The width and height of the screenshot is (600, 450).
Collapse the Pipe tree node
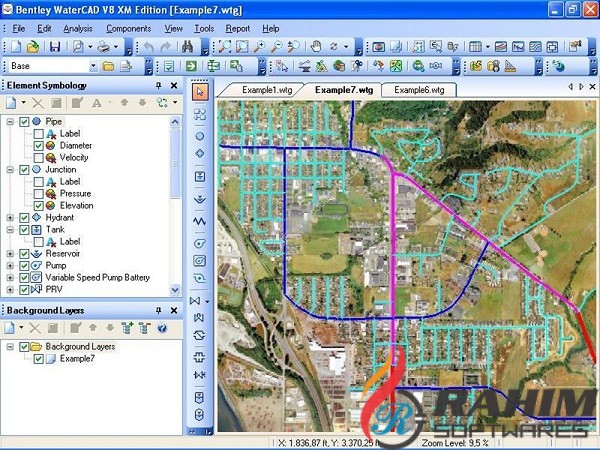click(x=10, y=122)
